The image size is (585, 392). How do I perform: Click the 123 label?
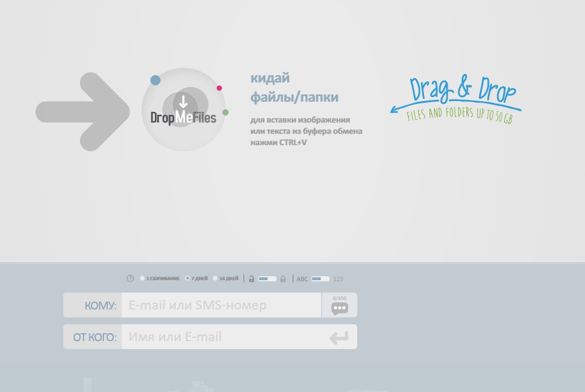pos(338,279)
